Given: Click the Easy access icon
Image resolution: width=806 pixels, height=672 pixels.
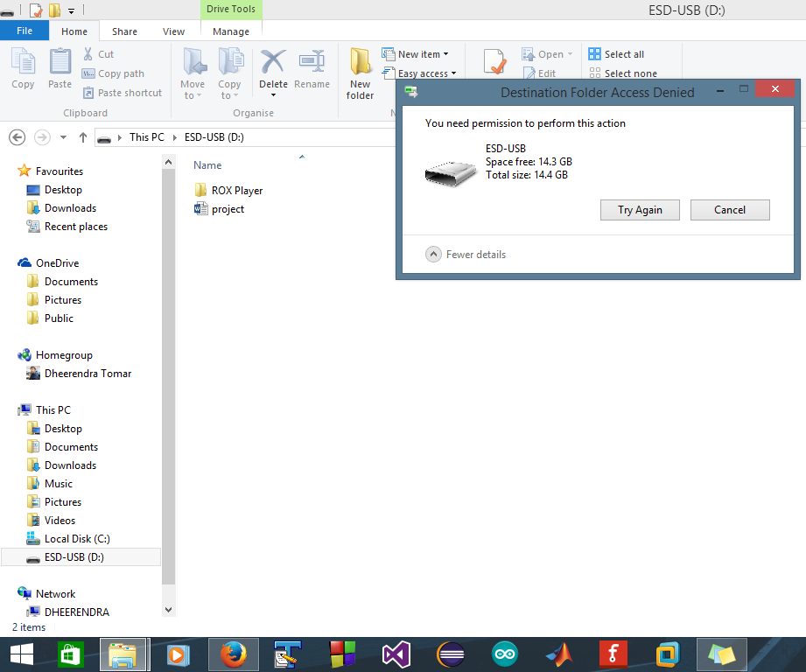Looking at the screenshot, I should [x=421, y=73].
